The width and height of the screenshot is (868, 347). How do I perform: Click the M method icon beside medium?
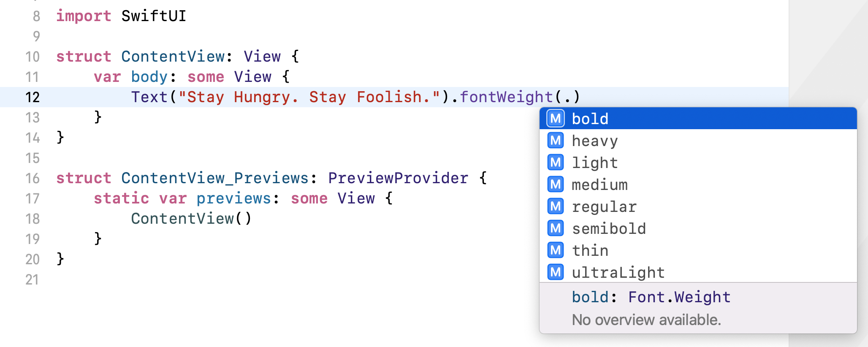pos(555,184)
